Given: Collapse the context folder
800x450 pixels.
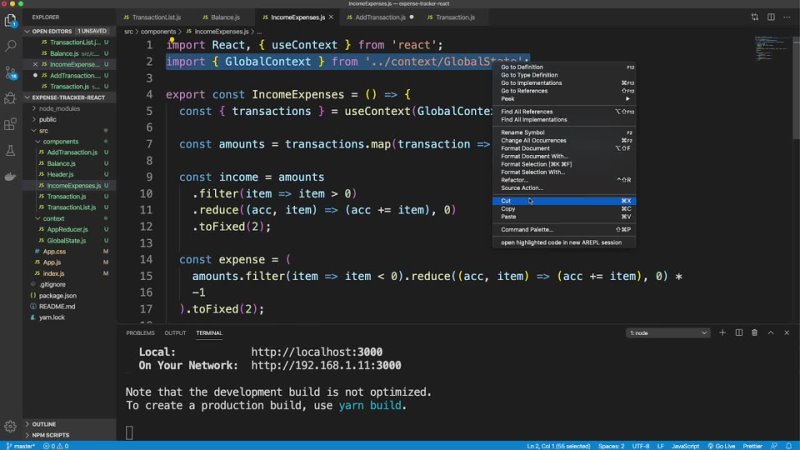Looking at the screenshot, I should click(53, 218).
